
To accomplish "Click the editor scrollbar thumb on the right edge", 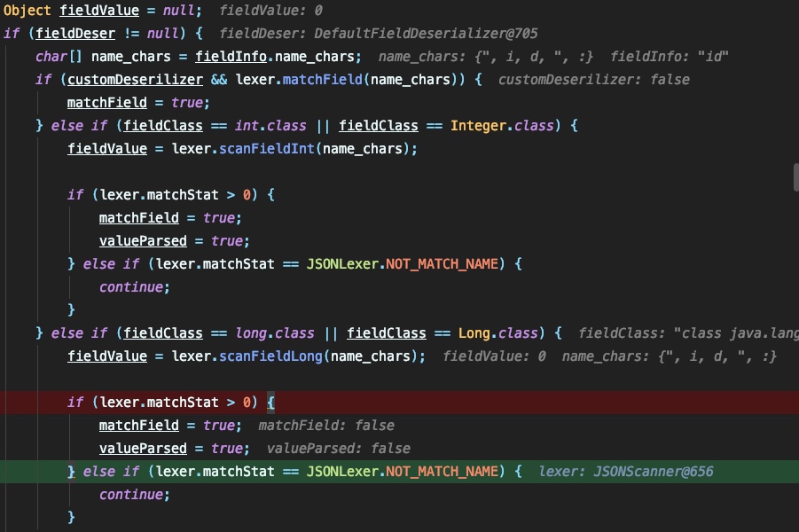I will (794, 177).
